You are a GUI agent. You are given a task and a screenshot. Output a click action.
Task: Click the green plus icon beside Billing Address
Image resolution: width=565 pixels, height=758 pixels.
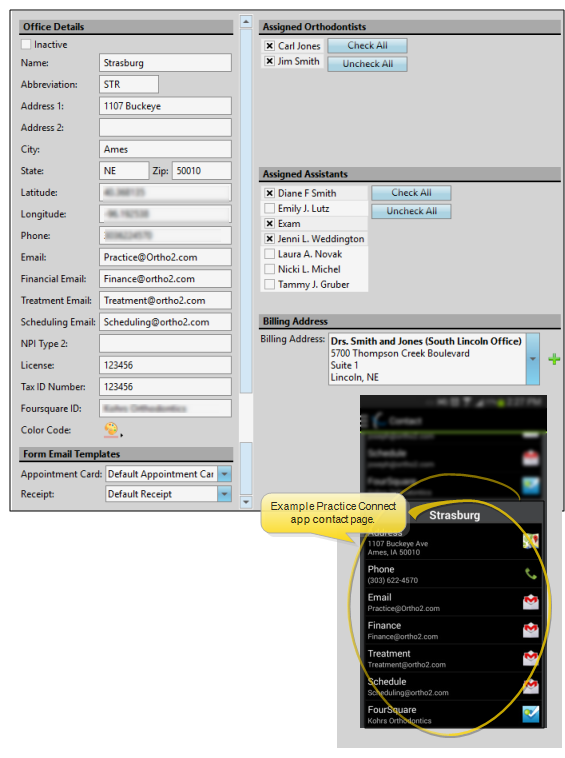[x=554, y=359]
